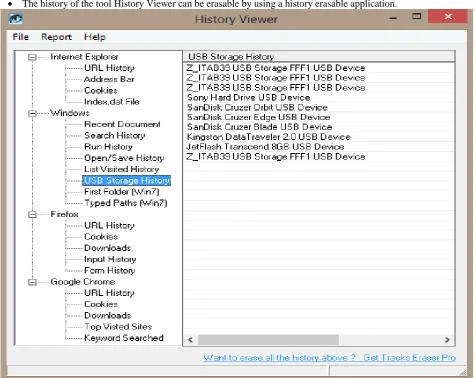
Task: Maximize the History Viewer window
Action: point(417,16)
